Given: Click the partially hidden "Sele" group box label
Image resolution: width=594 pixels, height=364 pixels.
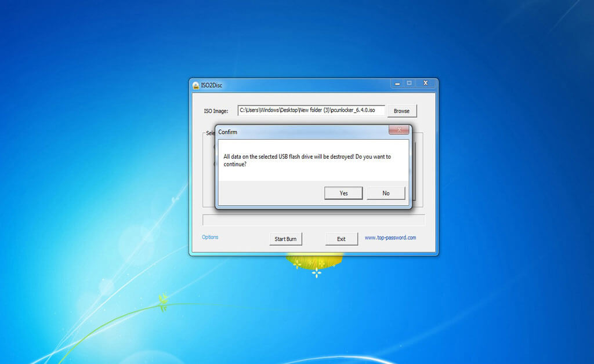Looking at the screenshot, I should pos(210,133).
